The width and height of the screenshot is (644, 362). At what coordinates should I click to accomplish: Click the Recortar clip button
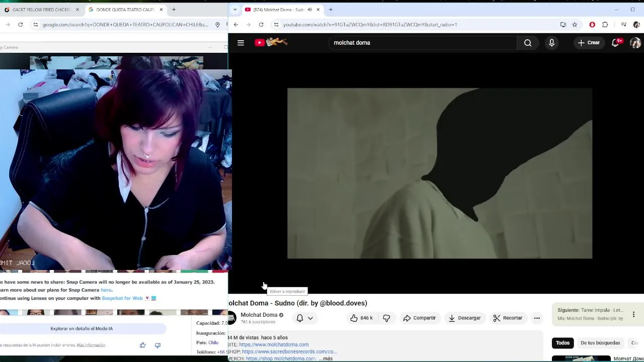pos(508,318)
